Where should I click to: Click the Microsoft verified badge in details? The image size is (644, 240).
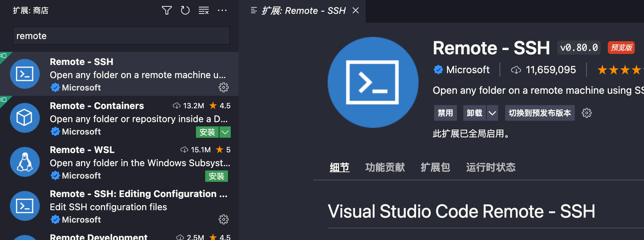pos(438,70)
